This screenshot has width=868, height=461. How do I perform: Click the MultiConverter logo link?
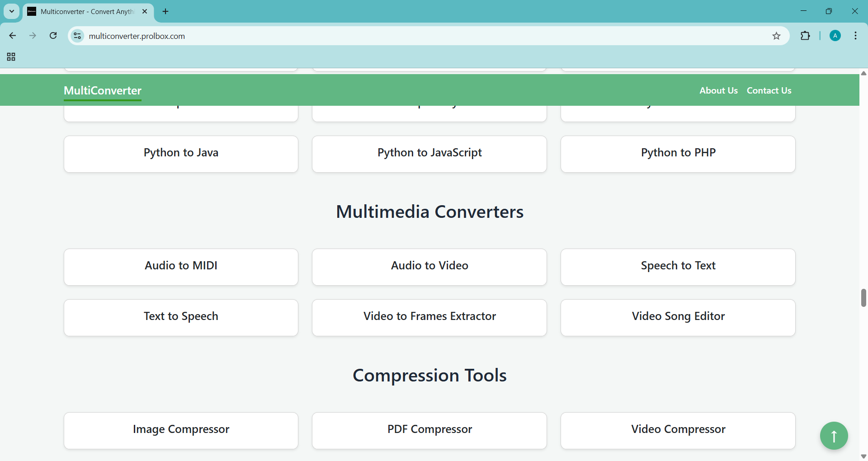(x=103, y=91)
